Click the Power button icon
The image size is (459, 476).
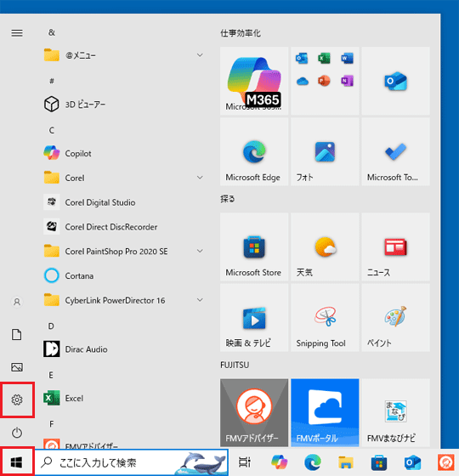point(17,433)
